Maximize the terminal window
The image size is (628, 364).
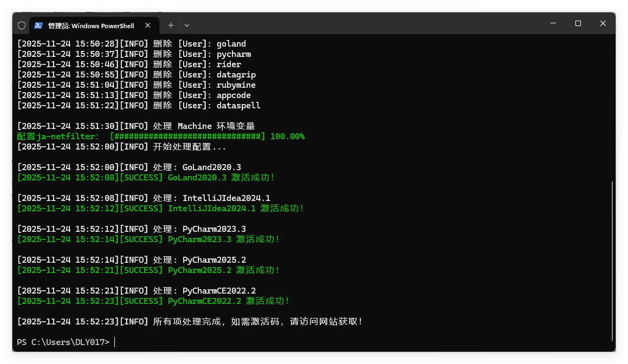578,23
